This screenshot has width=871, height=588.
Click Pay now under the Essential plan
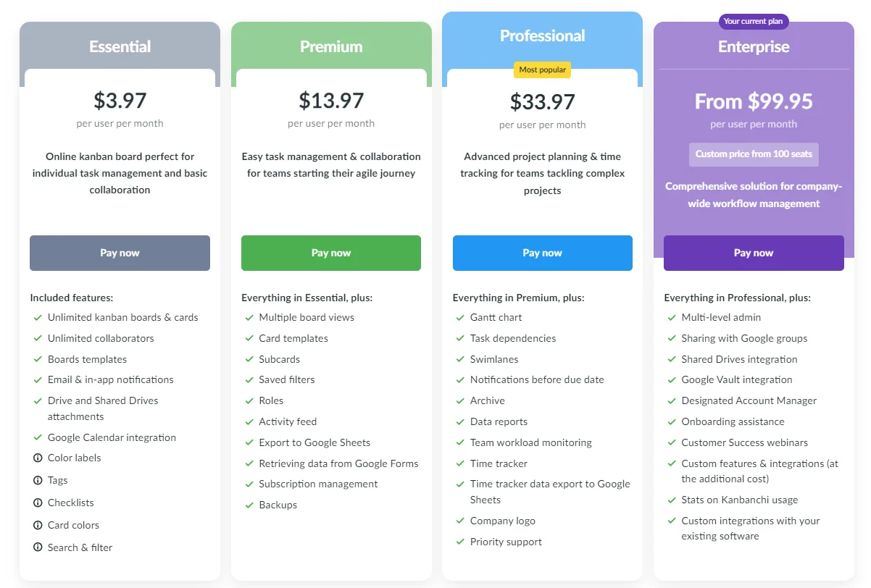pos(120,253)
